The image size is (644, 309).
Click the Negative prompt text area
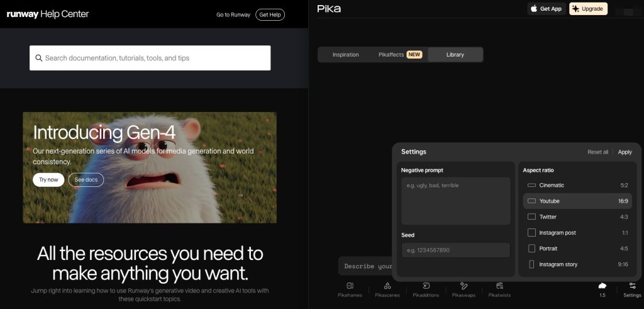pyautogui.click(x=455, y=200)
